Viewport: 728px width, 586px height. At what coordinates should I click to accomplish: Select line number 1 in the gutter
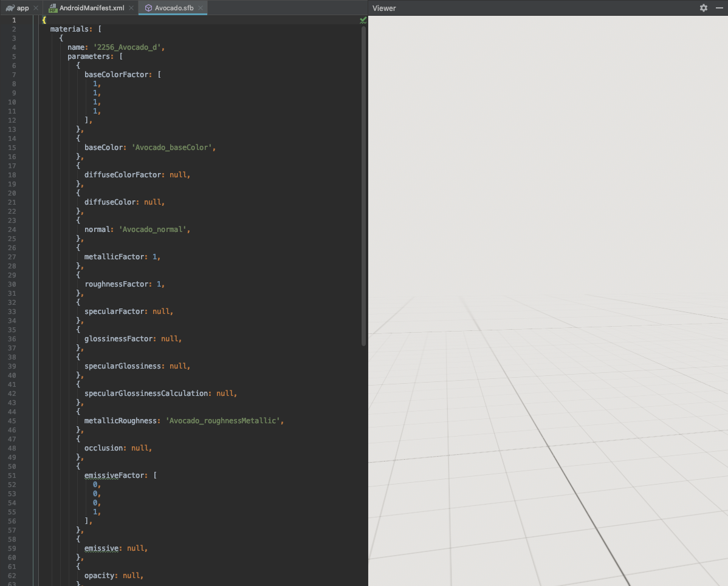(x=14, y=19)
